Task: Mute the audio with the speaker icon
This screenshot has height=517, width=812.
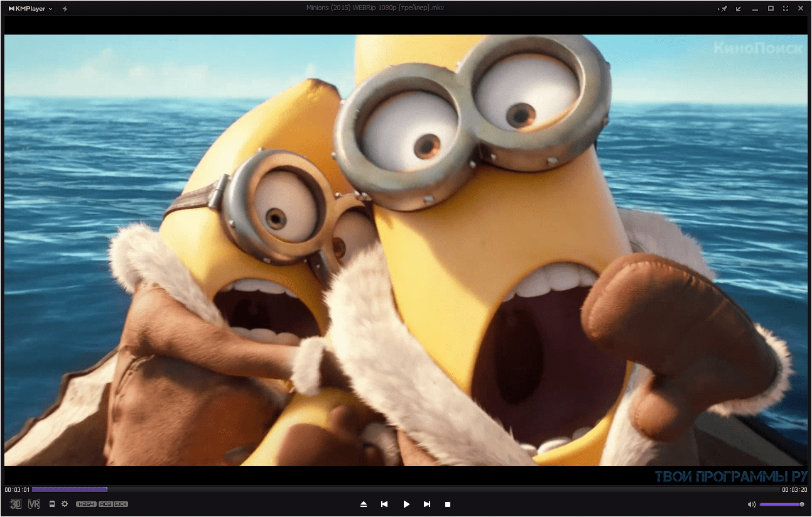Action: click(x=752, y=504)
